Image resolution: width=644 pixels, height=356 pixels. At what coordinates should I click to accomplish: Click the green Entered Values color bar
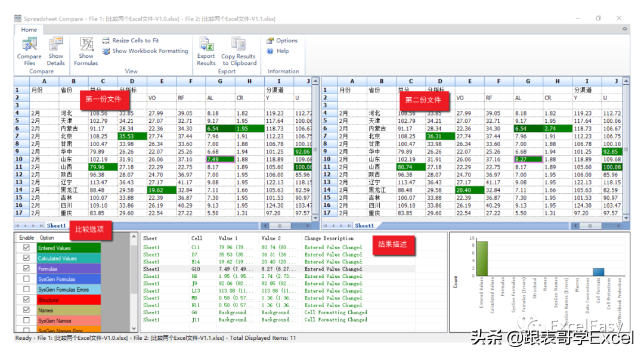pos(69,247)
